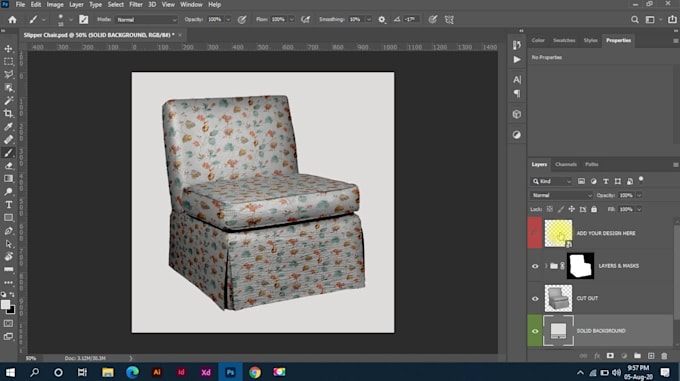Hide the CUT OUT layer
The height and width of the screenshot is (381, 680).
tap(535, 299)
